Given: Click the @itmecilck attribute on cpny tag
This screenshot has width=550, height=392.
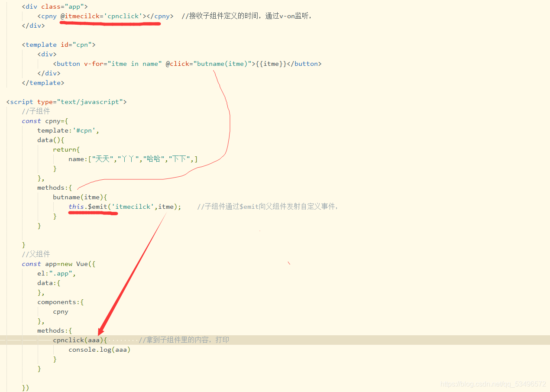Looking at the screenshot, I should pyautogui.click(x=102, y=16).
